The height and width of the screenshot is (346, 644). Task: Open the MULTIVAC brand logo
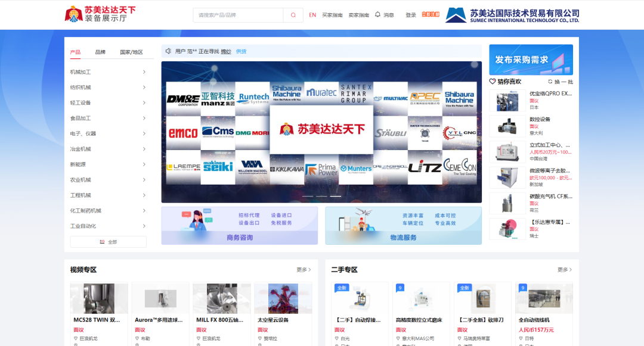tap(391, 99)
